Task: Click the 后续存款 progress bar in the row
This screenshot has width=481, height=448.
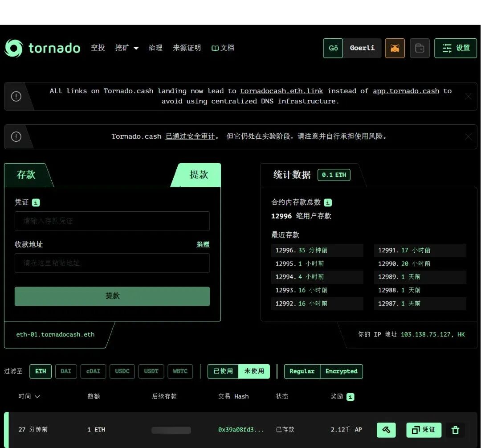Action: click(x=171, y=430)
